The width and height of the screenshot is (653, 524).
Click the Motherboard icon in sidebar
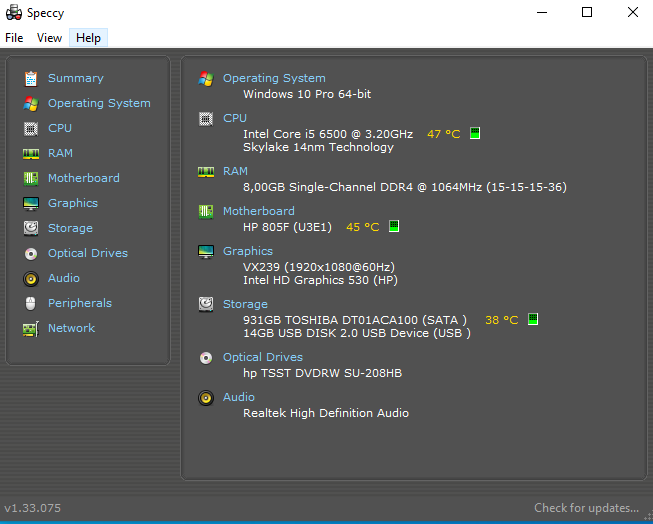point(31,179)
